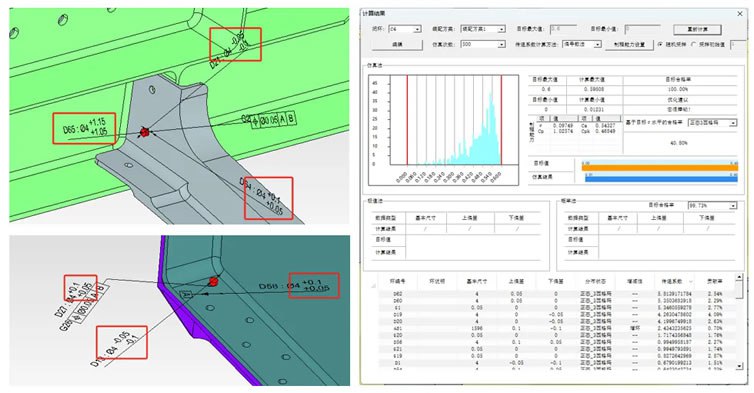
Task: Click the sort arrow on the transfer coefficient column
Action: 691,282
